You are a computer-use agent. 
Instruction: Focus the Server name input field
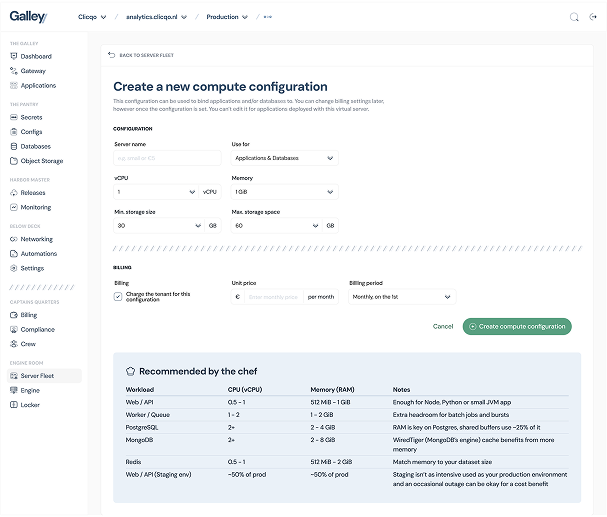coord(167,158)
